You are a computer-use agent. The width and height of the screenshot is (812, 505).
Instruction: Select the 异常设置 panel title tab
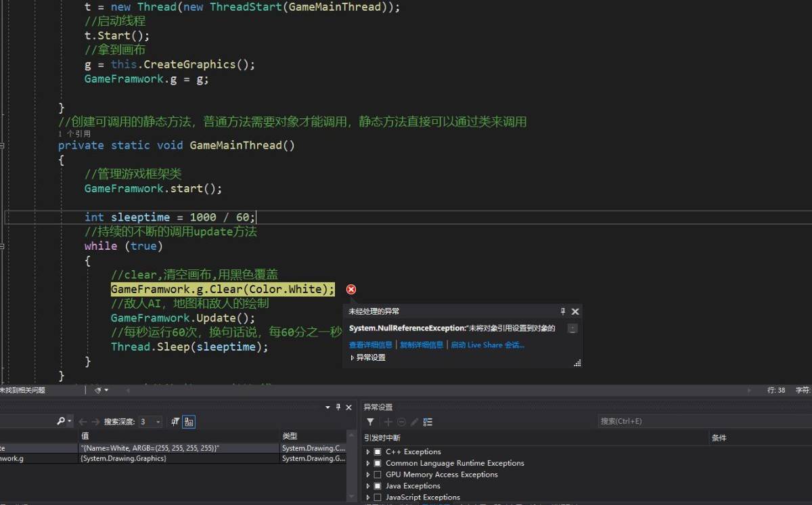coord(378,407)
